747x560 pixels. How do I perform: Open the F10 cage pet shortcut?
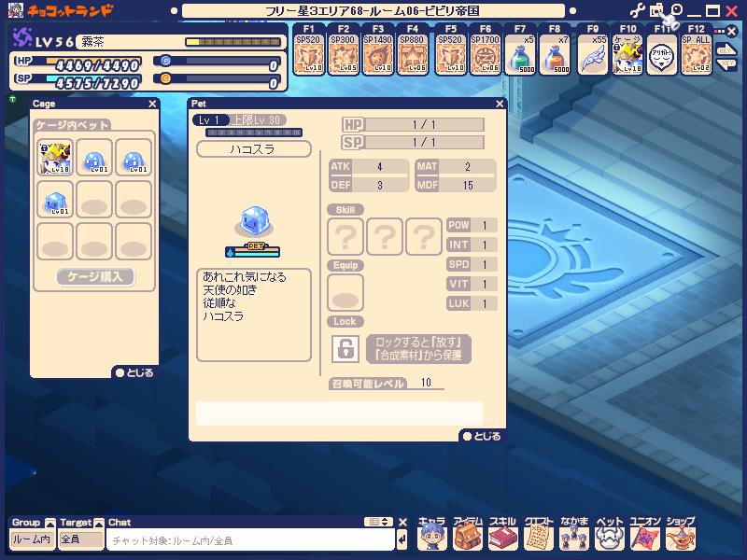click(x=627, y=54)
